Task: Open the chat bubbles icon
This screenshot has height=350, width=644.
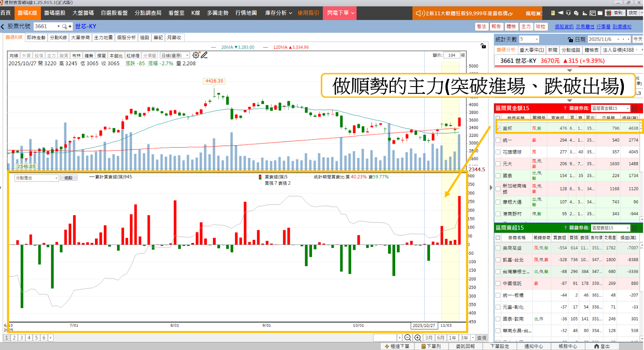Action: pyautogui.click(x=576, y=13)
